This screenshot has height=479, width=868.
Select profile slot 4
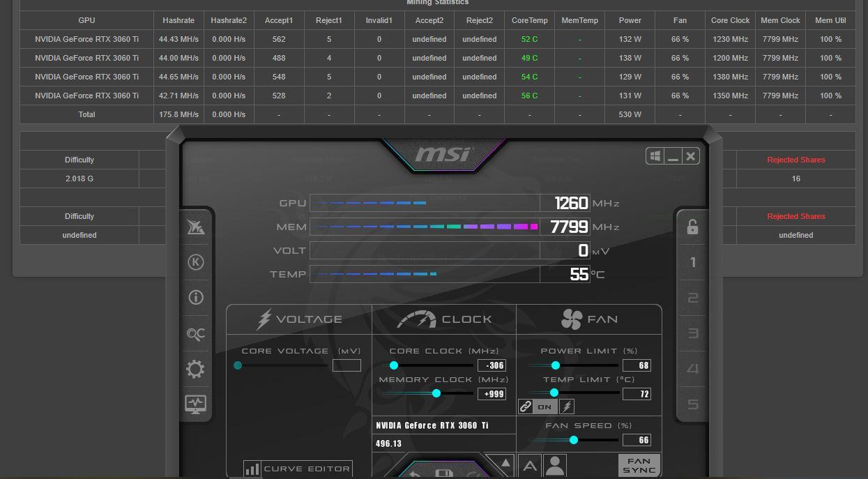[x=692, y=368]
